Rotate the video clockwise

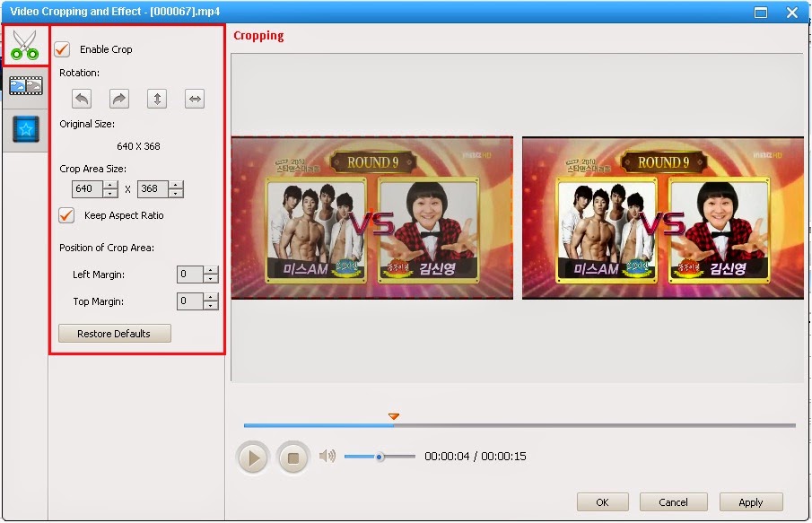pyautogui.click(x=118, y=99)
